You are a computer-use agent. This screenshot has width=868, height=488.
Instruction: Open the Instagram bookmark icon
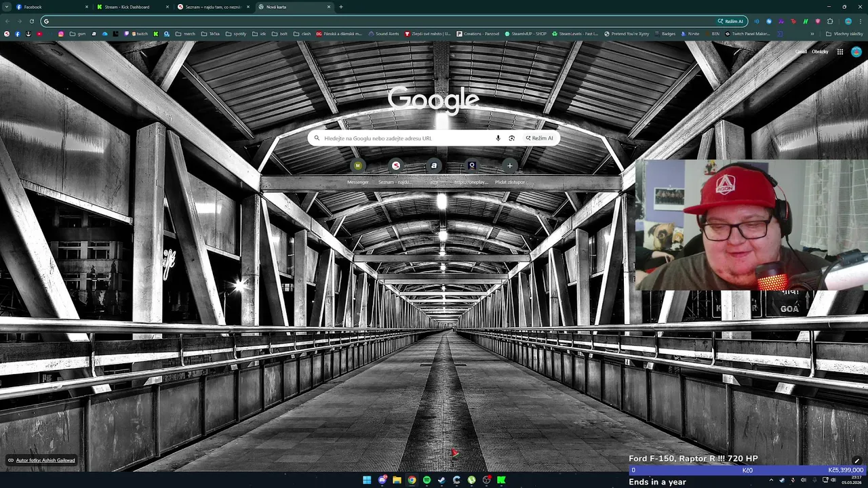point(61,34)
